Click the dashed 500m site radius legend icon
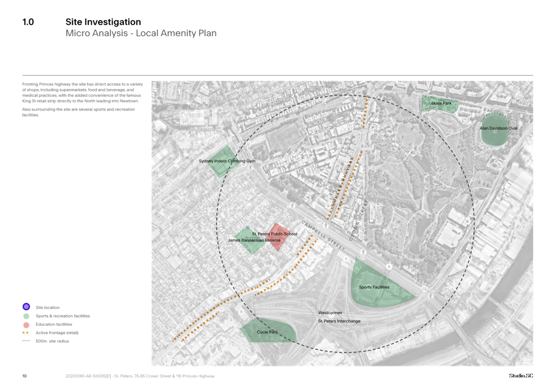The width and height of the screenshot is (555, 392). (26, 341)
